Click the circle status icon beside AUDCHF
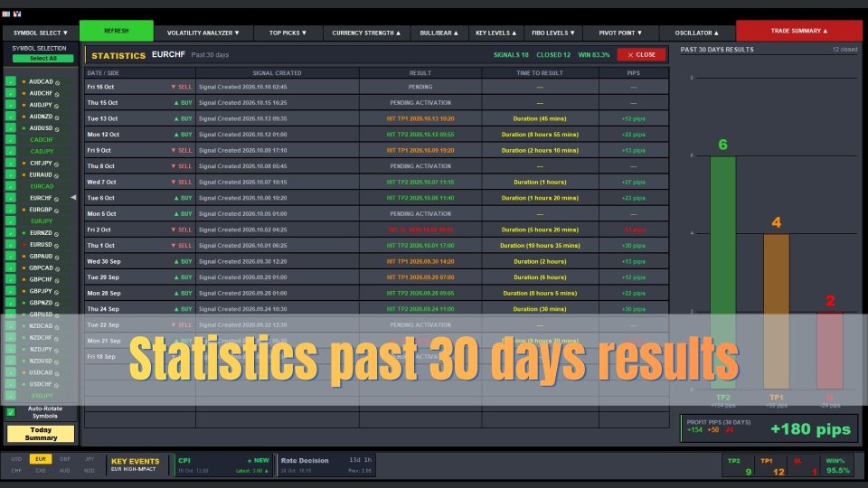This screenshot has width=868, height=488. point(57,94)
